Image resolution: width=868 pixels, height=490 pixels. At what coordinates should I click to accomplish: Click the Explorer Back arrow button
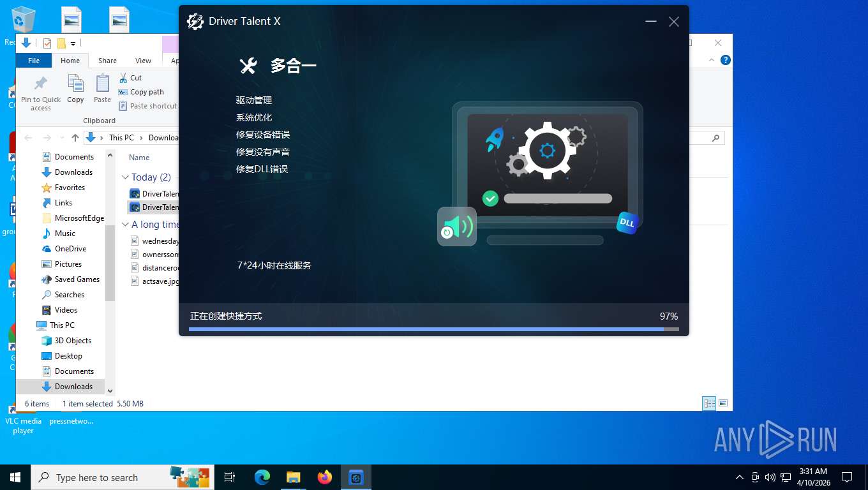[28, 138]
